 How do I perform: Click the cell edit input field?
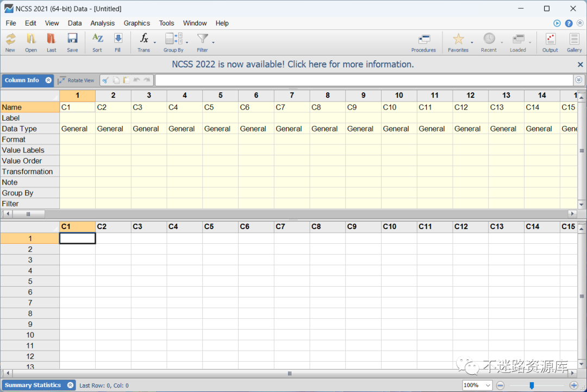coord(364,80)
